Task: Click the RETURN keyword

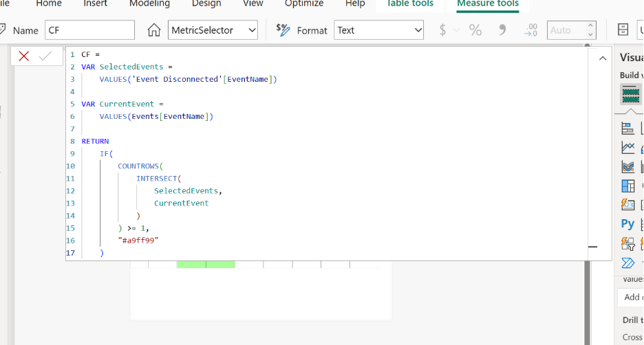Action: [95, 141]
